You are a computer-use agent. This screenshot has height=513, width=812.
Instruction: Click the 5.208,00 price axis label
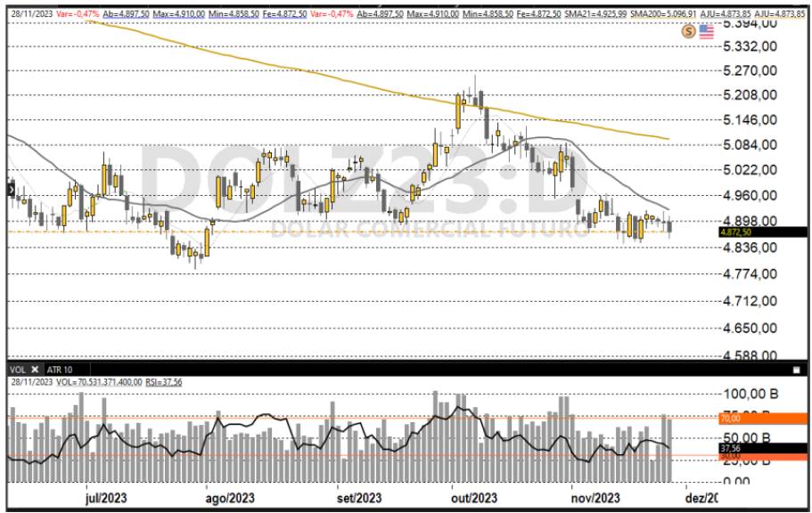pos(750,95)
